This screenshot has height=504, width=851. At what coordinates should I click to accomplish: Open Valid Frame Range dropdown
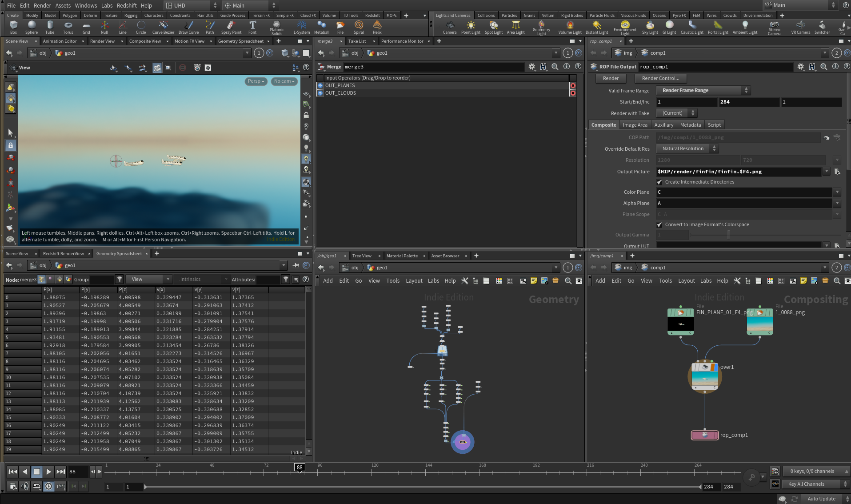pyautogui.click(x=703, y=90)
